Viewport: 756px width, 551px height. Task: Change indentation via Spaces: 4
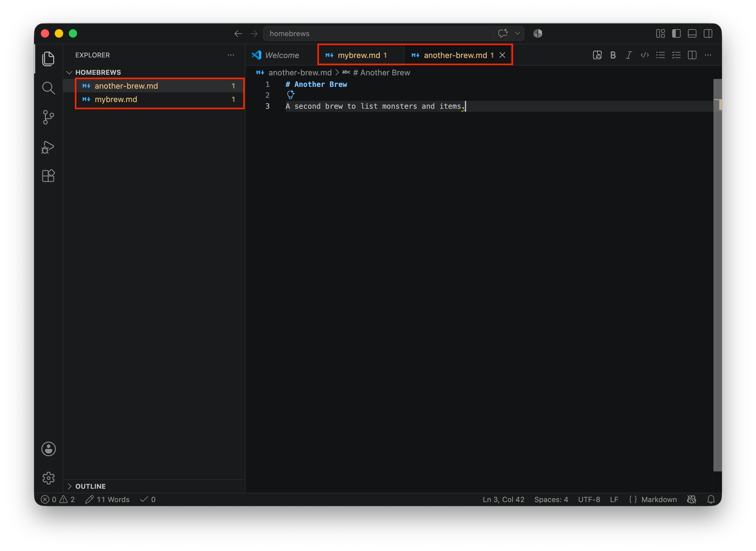551,499
